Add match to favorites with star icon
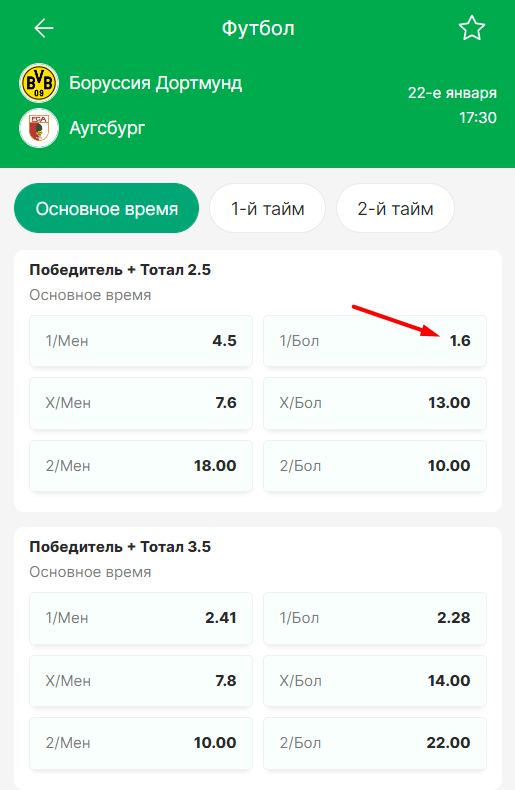Screen dimensions: 515x790 pyautogui.click(x=472, y=28)
